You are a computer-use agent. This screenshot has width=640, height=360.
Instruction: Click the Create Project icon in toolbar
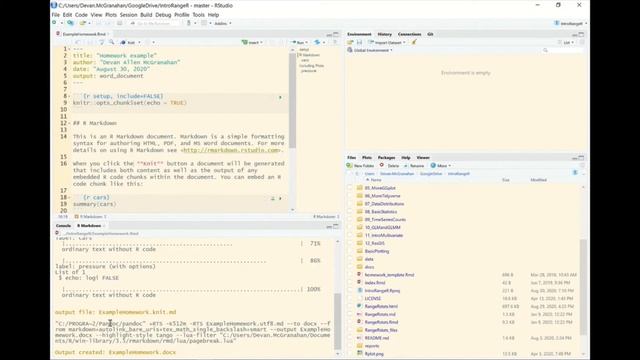[x=70, y=23]
